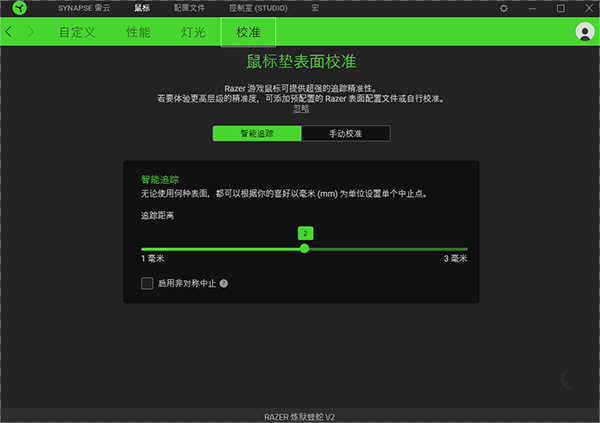Go back with the left arrow
The width and height of the screenshot is (600, 423).
[x=10, y=32]
